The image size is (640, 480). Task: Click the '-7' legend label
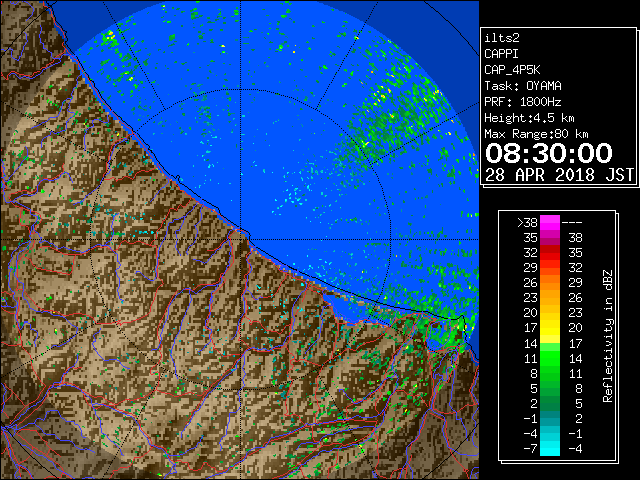click(530, 449)
